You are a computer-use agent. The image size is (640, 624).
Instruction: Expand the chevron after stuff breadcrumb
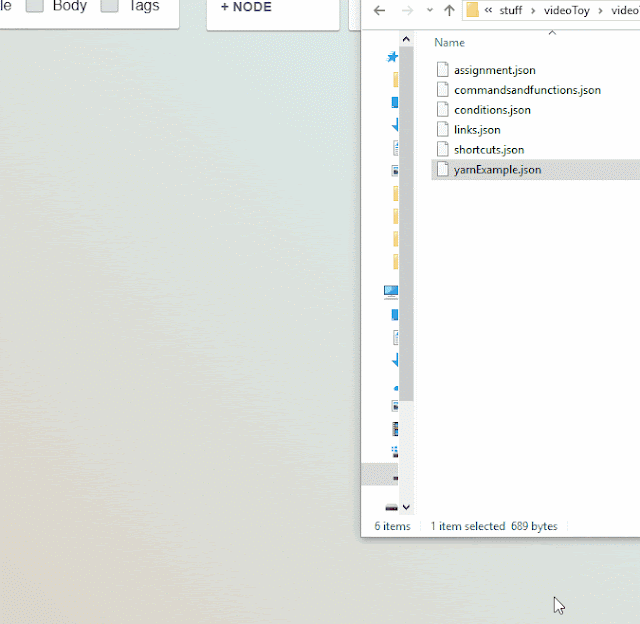click(533, 11)
